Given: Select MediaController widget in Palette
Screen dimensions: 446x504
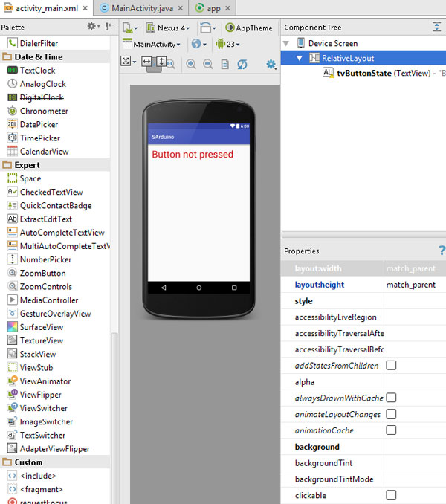Looking at the screenshot, I should point(42,300).
